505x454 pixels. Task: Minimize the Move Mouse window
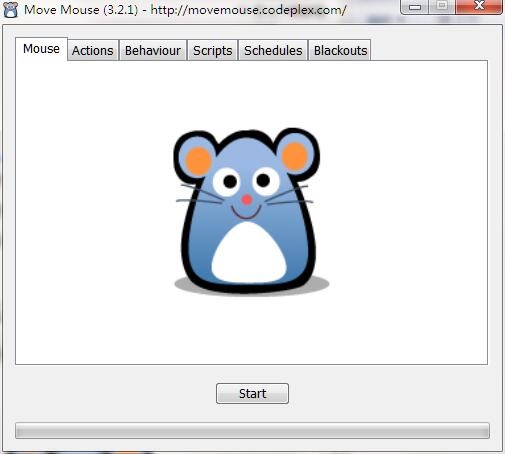tap(414, 7)
